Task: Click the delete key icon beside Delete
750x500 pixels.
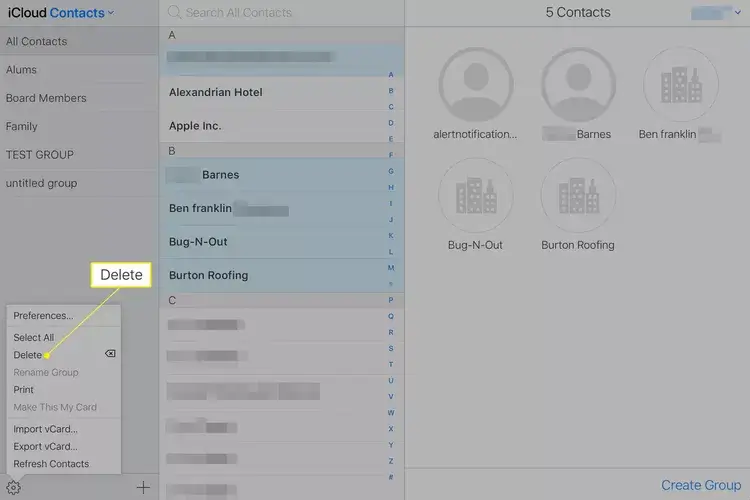Action: coord(110,354)
